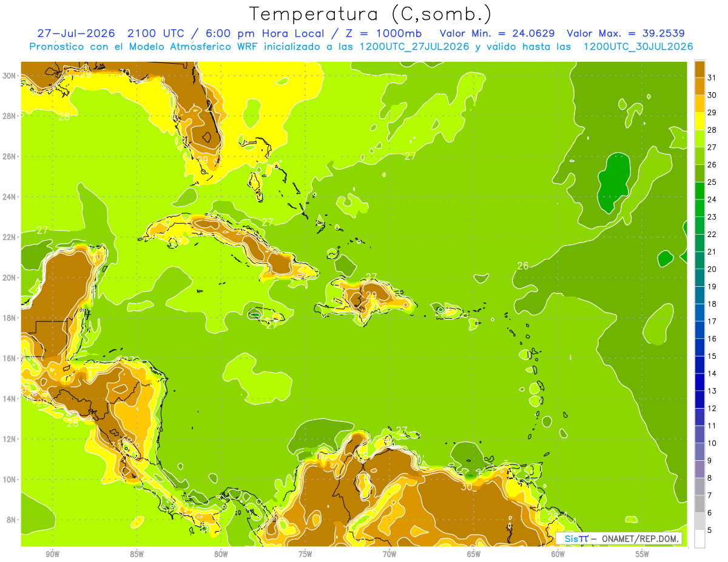Click the "26N" latitude axis label

tap(10, 156)
